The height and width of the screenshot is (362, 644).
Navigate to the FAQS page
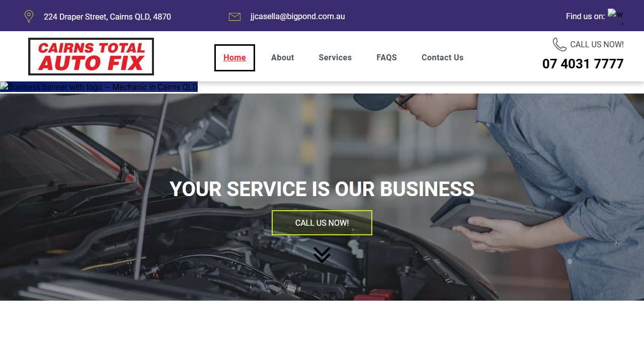click(x=386, y=58)
